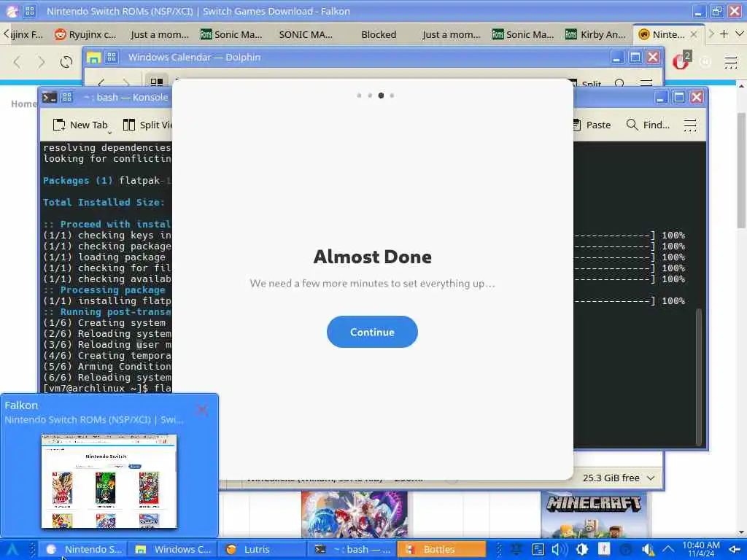Image resolution: width=747 pixels, height=560 pixels.
Task: Switch to Nintendo S... taskbar entry
Action: coord(83,550)
